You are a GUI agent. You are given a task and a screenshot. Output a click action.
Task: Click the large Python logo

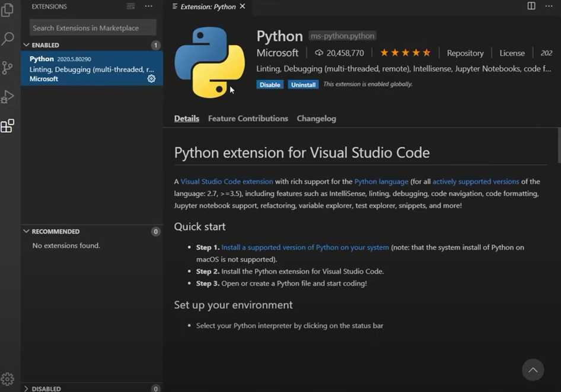point(210,62)
